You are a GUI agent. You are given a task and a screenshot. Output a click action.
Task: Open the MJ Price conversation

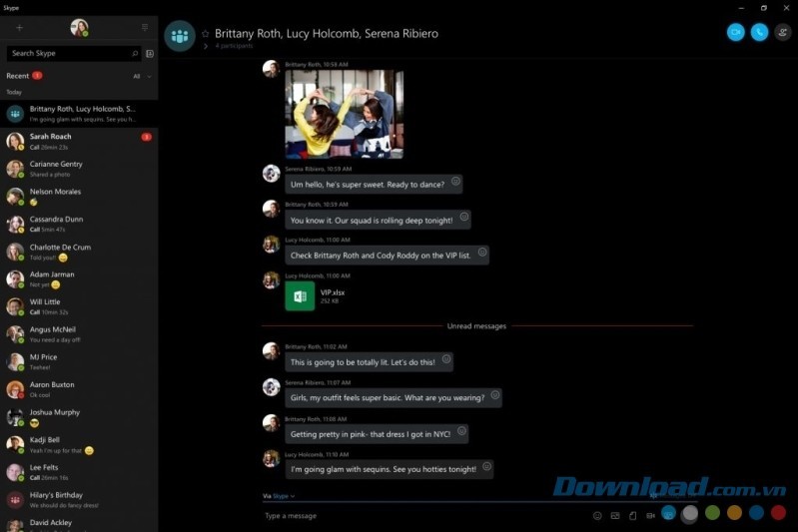pyautogui.click(x=79, y=361)
